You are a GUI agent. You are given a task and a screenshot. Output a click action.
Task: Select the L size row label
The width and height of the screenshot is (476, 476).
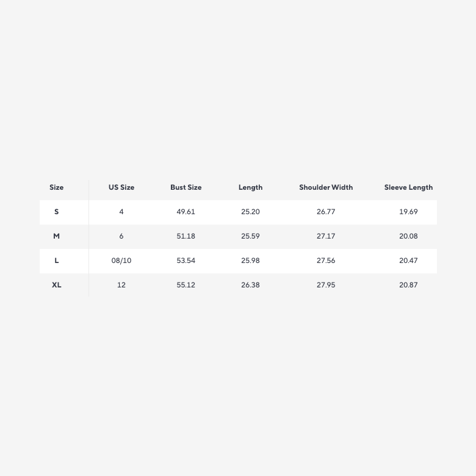57,261
